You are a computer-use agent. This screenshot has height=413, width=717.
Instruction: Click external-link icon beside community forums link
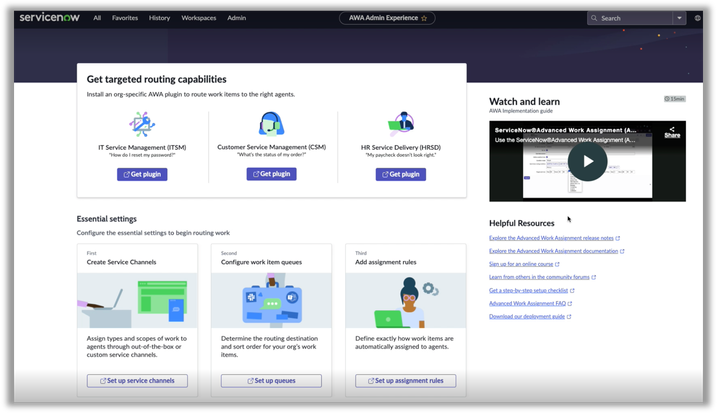pyautogui.click(x=594, y=277)
